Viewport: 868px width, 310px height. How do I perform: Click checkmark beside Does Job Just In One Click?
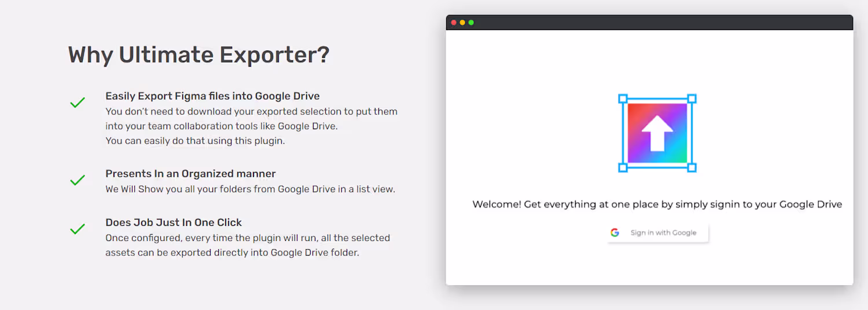point(78,229)
